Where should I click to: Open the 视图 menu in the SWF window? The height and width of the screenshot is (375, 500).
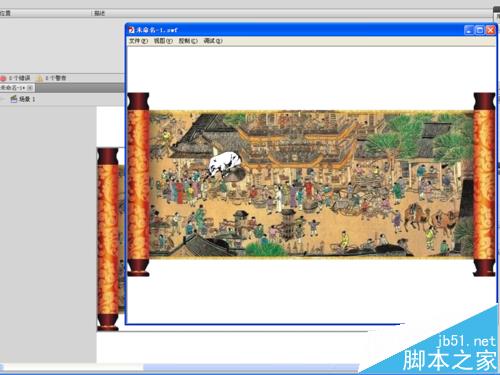(163, 41)
